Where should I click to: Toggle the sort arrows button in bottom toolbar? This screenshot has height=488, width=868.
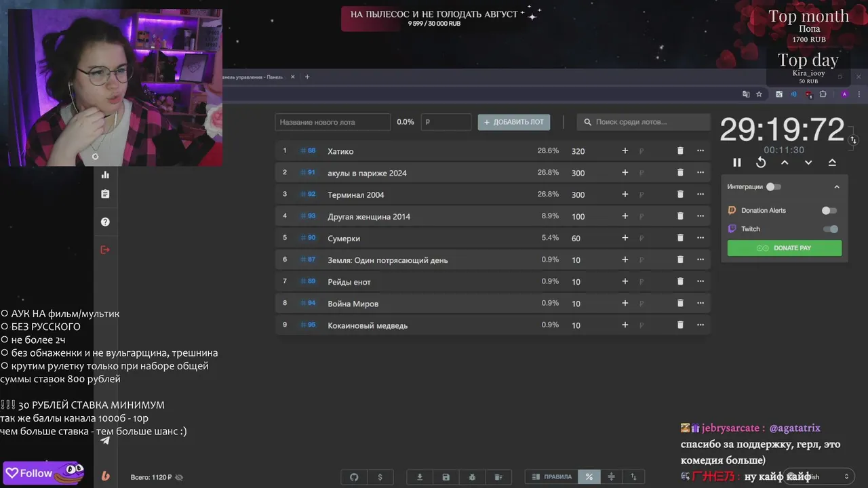coord(633,477)
